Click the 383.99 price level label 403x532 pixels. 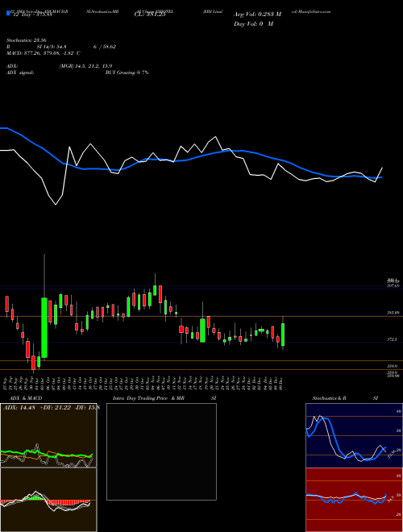coord(393,313)
